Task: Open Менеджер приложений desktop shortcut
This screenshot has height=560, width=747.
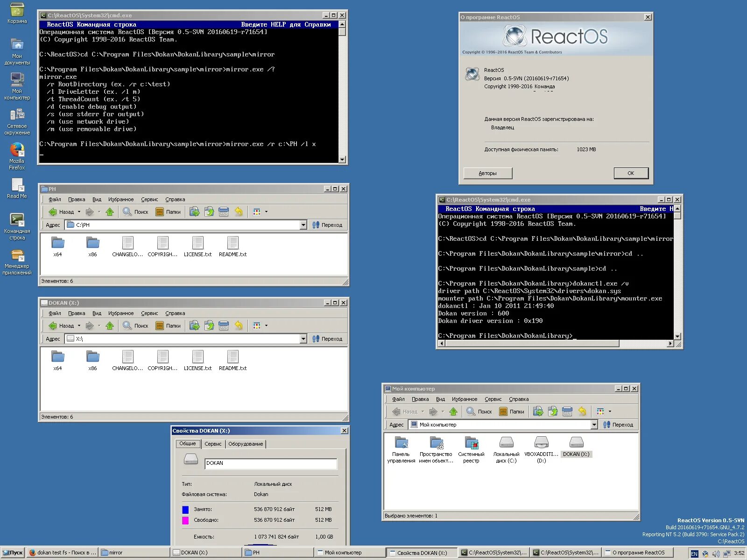Action: (17, 261)
